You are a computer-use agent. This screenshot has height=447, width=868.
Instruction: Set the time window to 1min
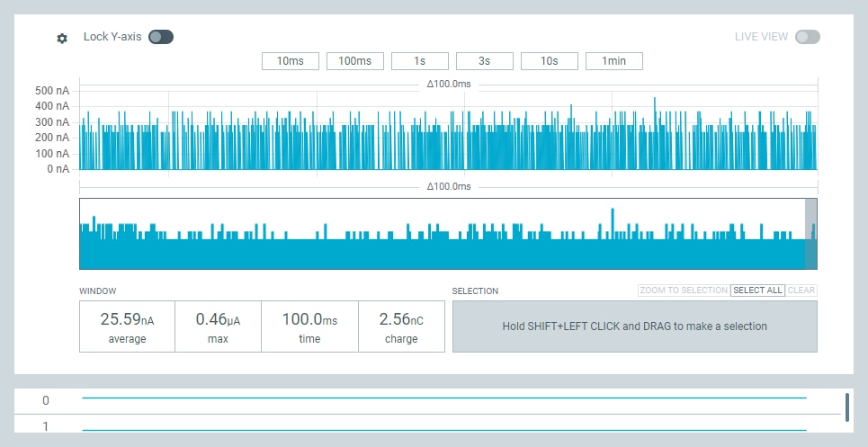coord(614,61)
